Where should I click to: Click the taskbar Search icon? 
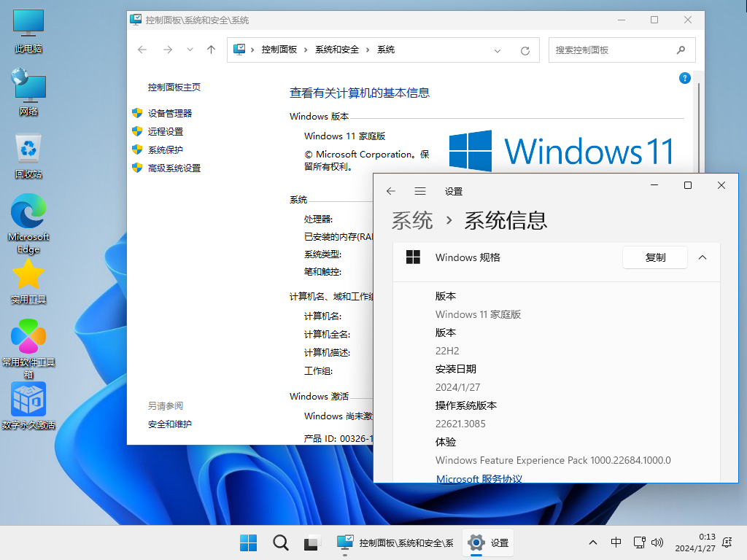pyautogui.click(x=280, y=542)
